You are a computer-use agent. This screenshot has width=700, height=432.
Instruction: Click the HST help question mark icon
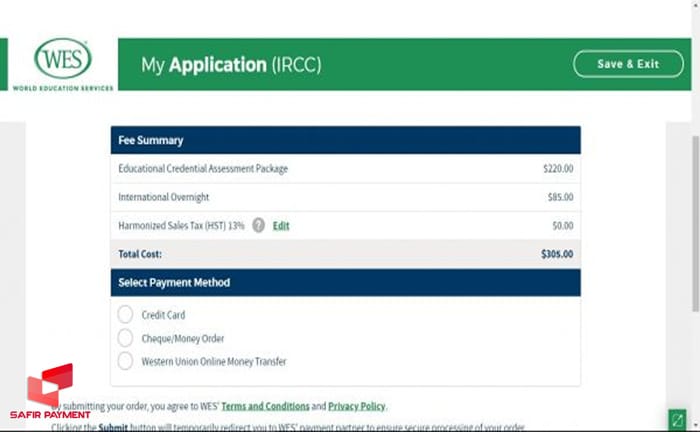258,225
